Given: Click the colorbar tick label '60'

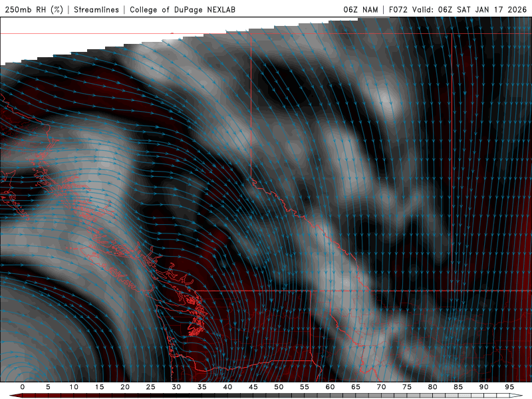Looking at the screenshot, I should pyautogui.click(x=330, y=387).
